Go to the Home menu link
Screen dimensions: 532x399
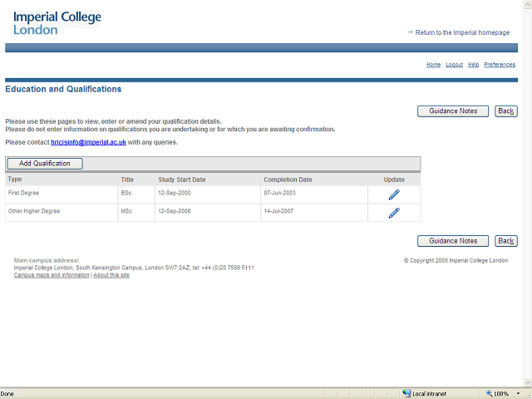433,65
